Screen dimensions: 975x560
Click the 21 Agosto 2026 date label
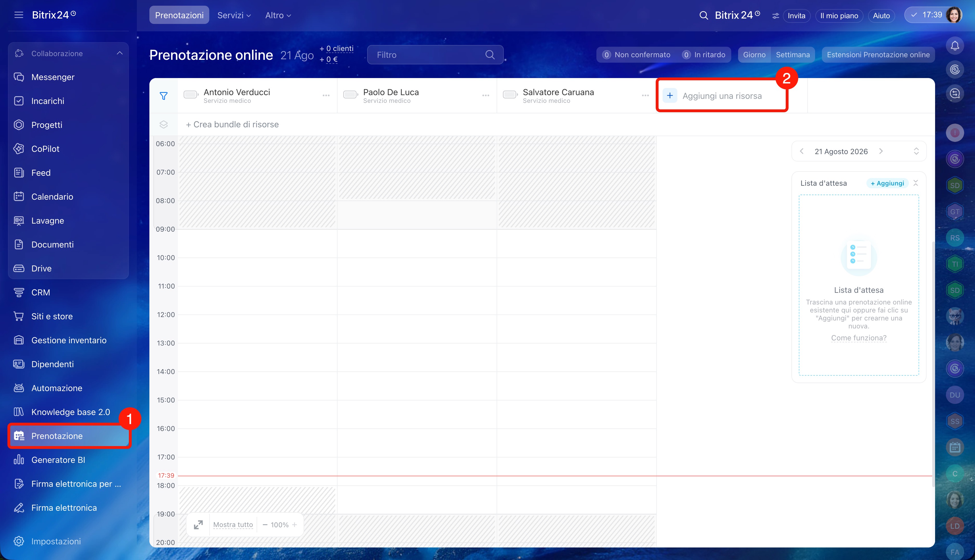pos(841,151)
